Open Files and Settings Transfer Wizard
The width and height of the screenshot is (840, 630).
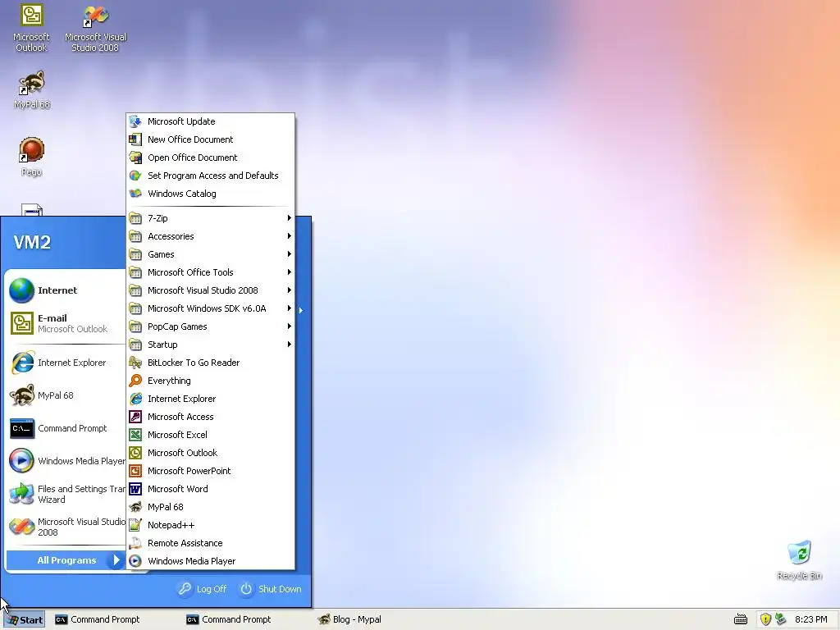[x=66, y=495]
